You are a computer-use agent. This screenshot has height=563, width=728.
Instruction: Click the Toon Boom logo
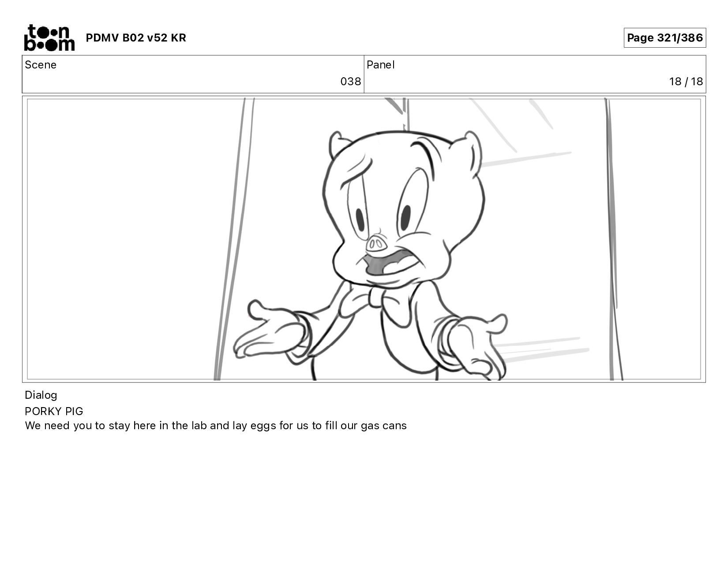(49, 38)
